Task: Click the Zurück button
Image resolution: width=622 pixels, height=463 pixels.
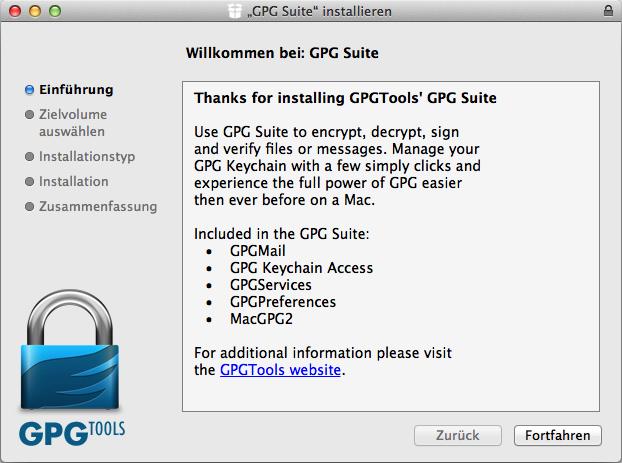Action: (458, 436)
